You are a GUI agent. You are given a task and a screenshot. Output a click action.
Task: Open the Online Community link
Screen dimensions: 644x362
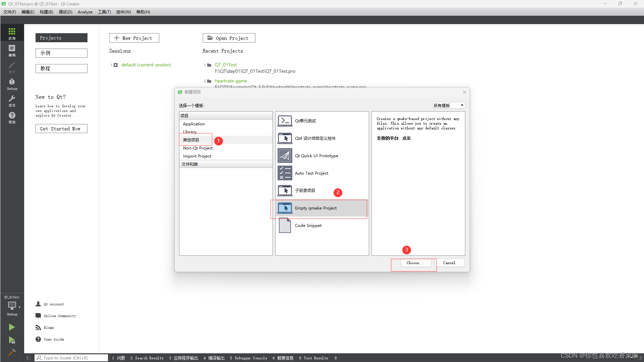point(60,316)
